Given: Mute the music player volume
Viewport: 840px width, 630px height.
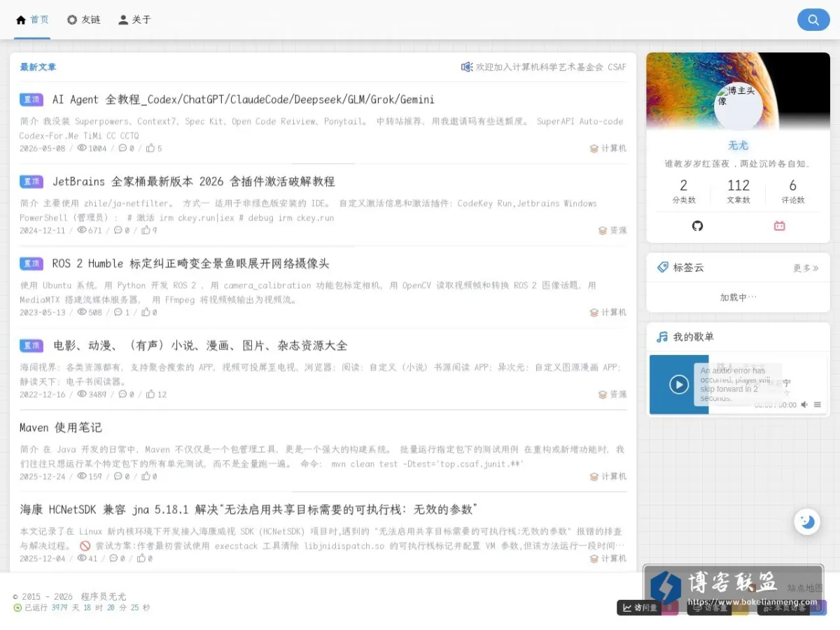Looking at the screenshot, I should pyautogui.click(x=804, y=405).
